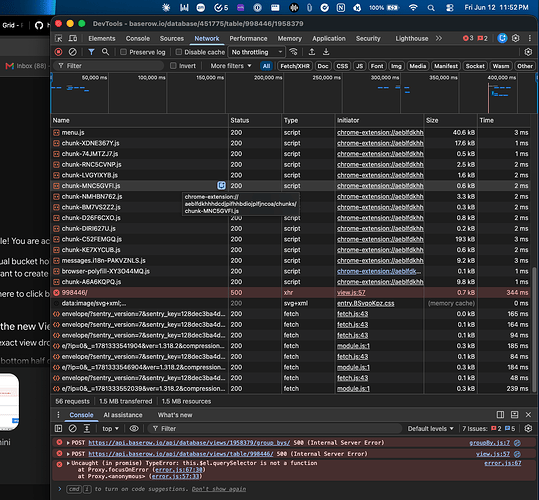Open network search magnifier
The width and height of the screenshot is (539, 500).
[105, 52]
